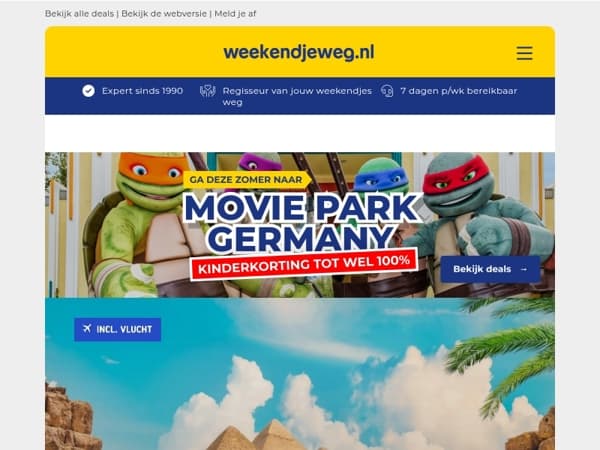Screen dimensions: 600x450
Task: Click the Bekijk deals button
Action: click(x=490, y=269)
